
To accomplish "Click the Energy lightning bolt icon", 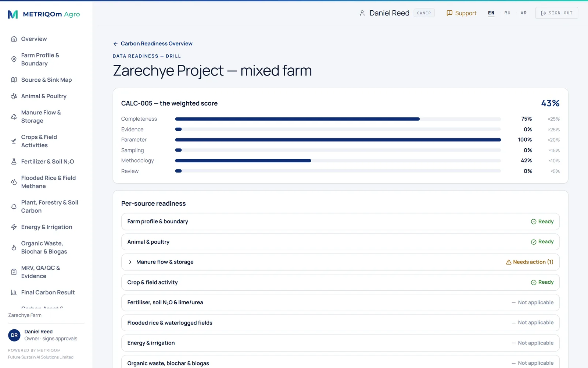I will (14, 227).
